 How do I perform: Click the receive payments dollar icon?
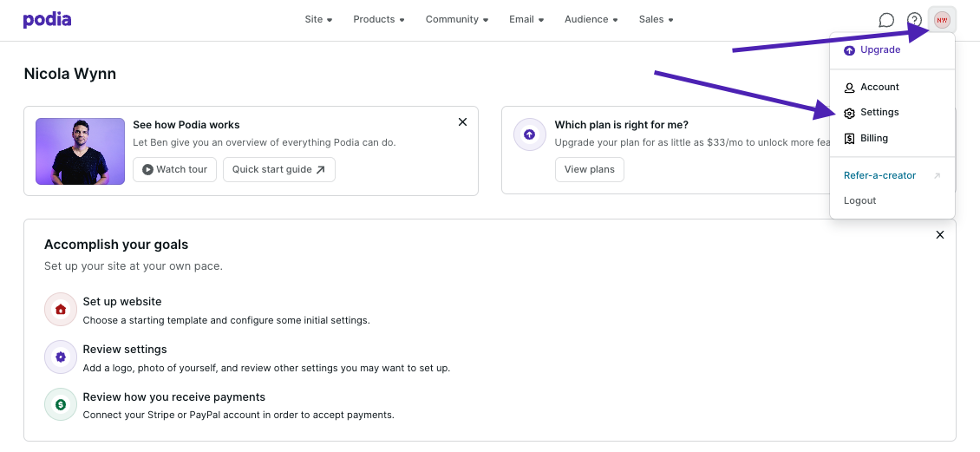tap(61, 404)
